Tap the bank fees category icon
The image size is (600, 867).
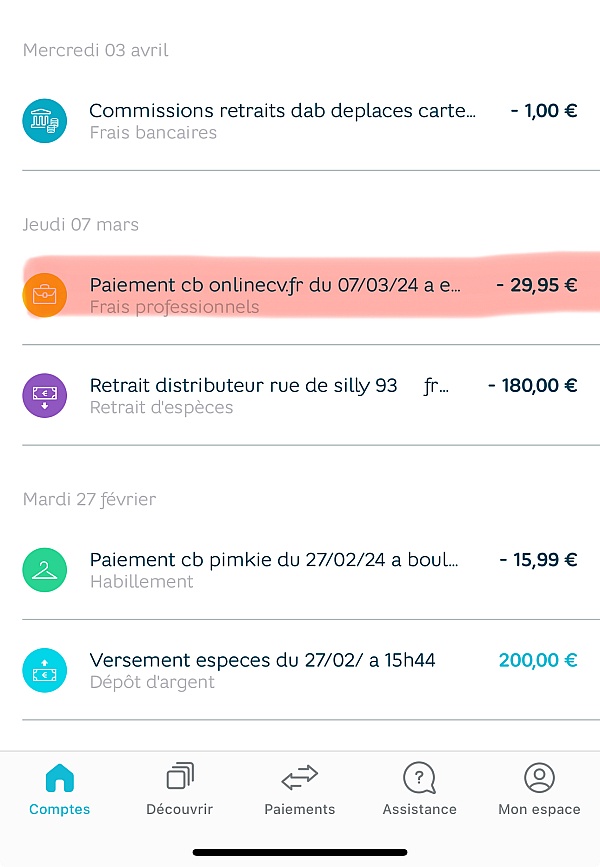45,121
